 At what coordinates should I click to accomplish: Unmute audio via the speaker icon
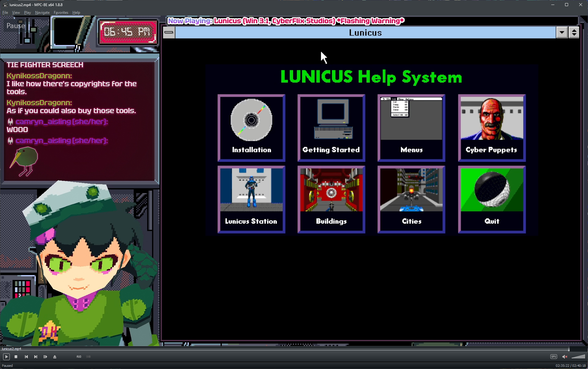click(x=564, y=357)
